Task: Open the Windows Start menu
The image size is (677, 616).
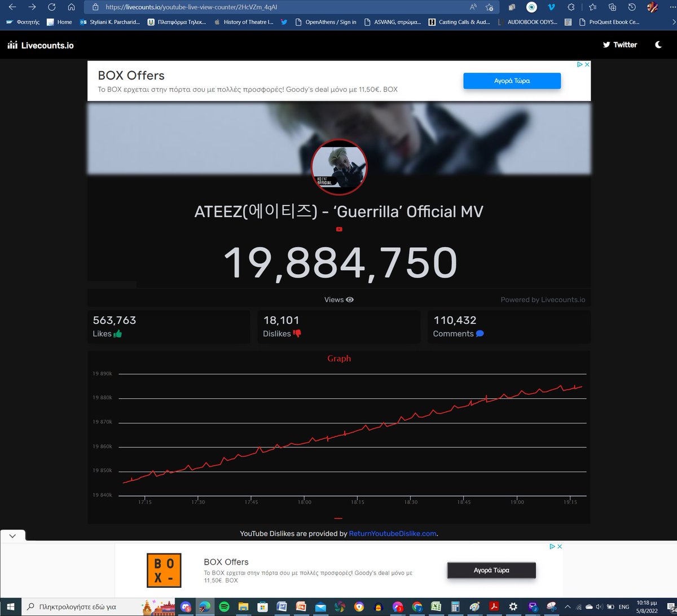Action: (11, 606)
